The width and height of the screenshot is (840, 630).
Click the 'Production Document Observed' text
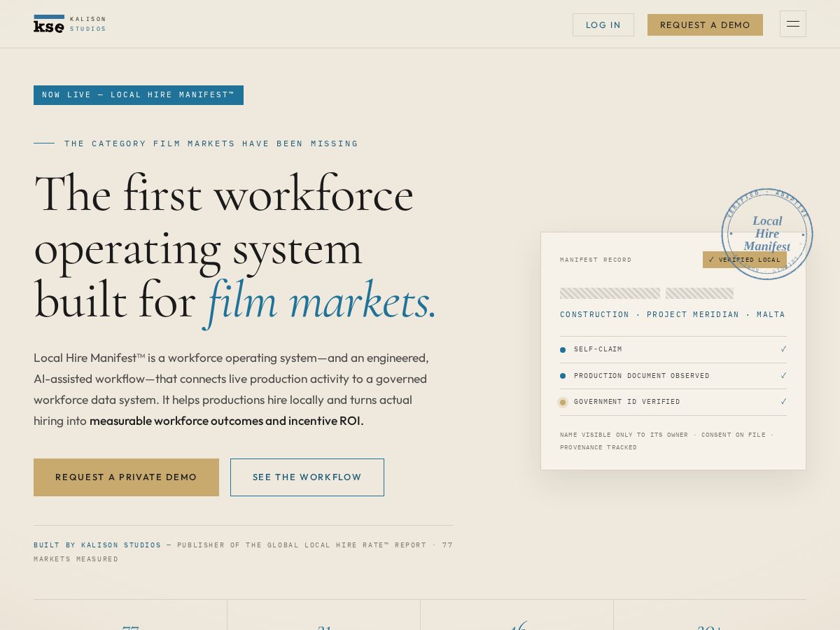pyautogui.click(x=642, y=376)
